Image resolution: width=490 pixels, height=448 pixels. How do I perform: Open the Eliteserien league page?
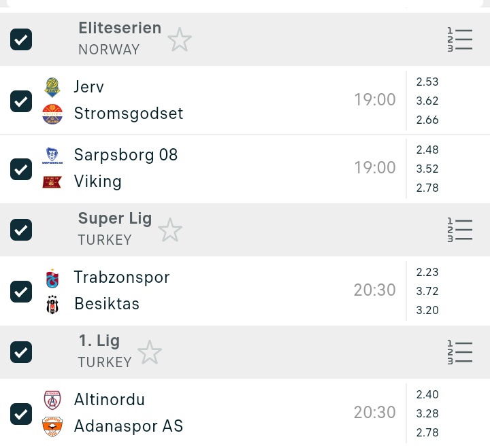coord(120,29)
